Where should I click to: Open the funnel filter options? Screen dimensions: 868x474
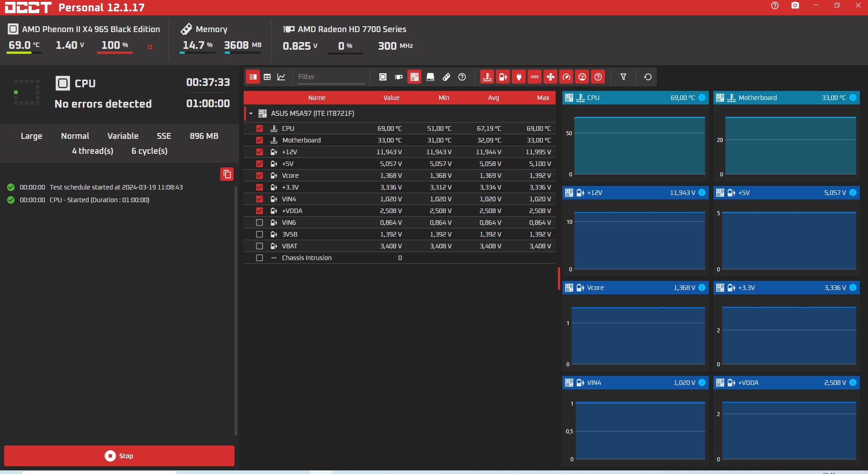(x=623, y=77)
